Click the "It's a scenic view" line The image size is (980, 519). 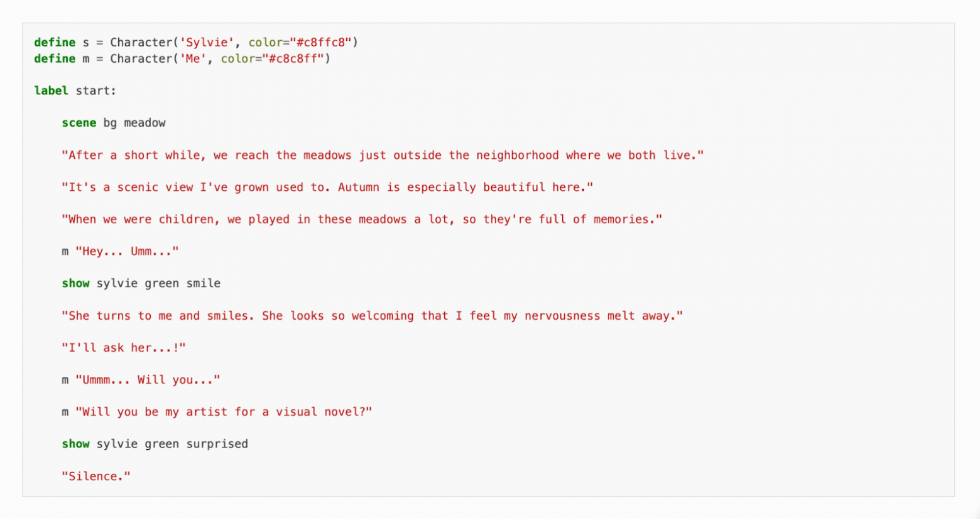327,187
